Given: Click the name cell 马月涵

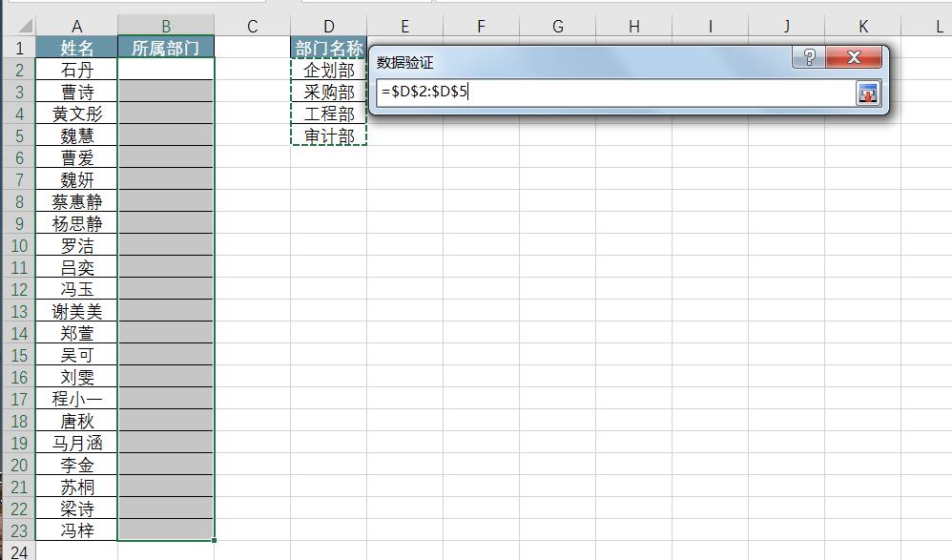Looking at the screenshot, I should pos(76,443).
